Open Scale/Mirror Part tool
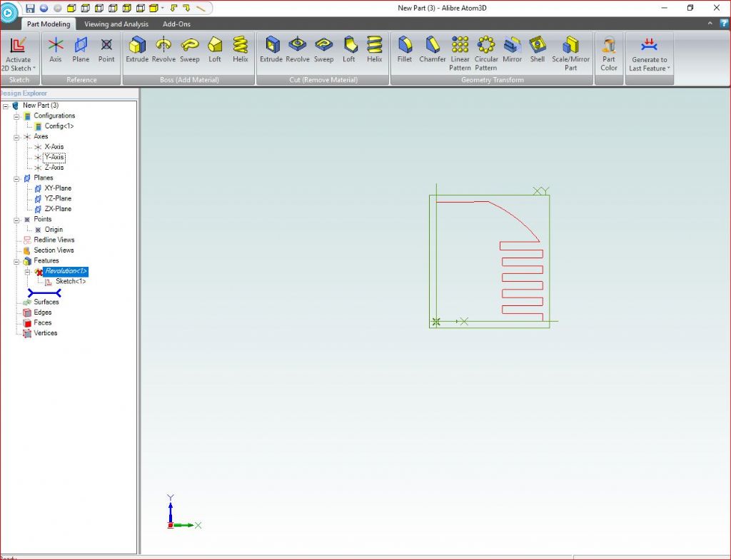The width and height of the screenshot is (731, 560). pos(570,54)
